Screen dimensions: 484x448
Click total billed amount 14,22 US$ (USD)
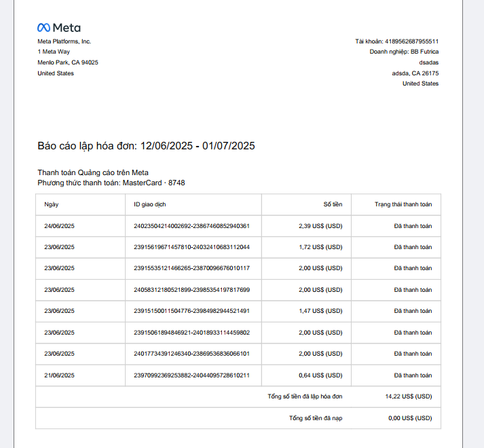pos(409,396)
